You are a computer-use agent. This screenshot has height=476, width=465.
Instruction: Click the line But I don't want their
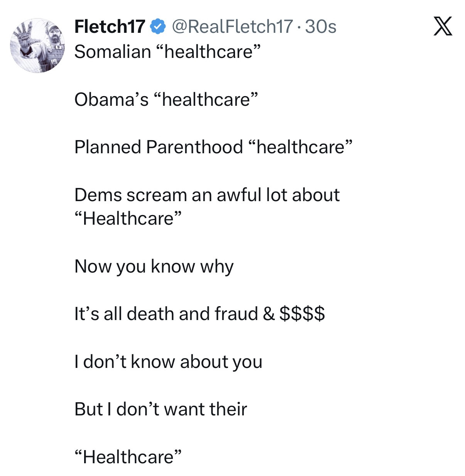point(161,409)
